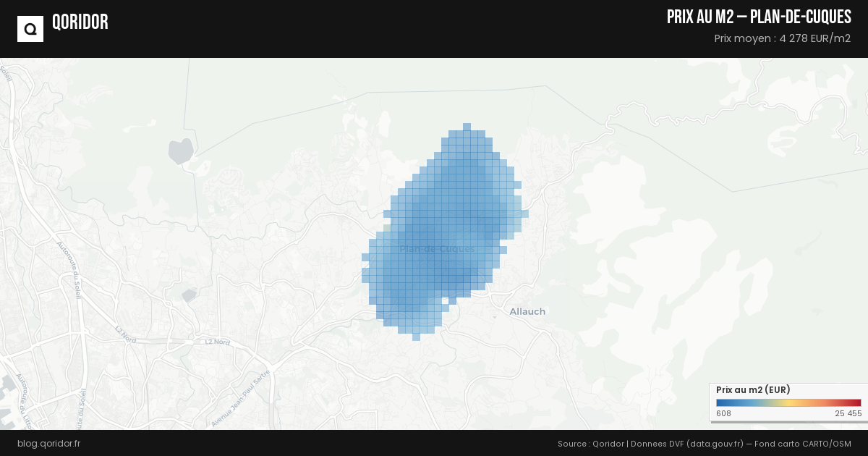Click the bottommost heatmap cell
The image size is (868, 456).
[416, 337]
